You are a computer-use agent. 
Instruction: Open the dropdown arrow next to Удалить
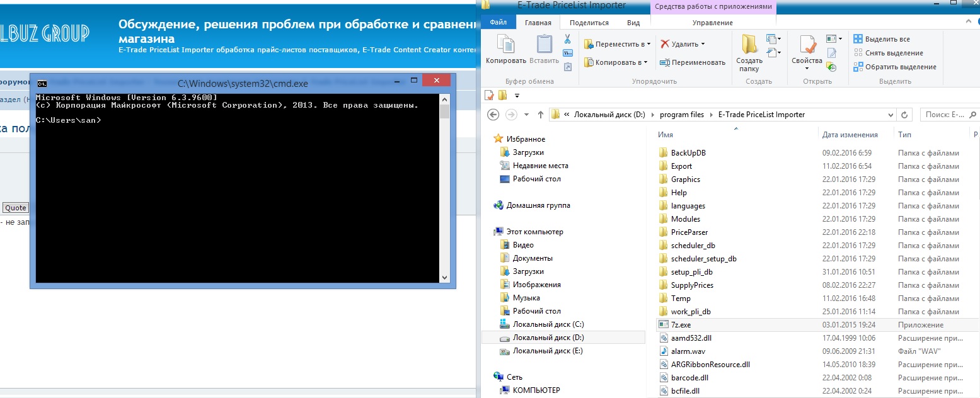click(x=703, y=44)
